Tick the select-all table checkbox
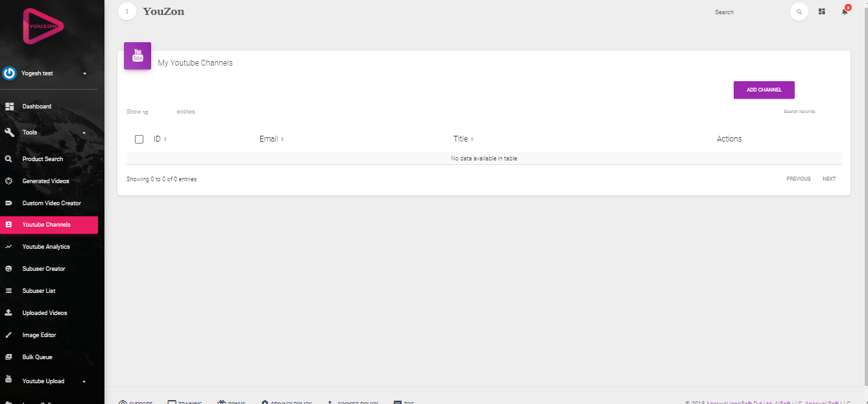The width and height of the screenshot is (868, 404). (139, 139)
